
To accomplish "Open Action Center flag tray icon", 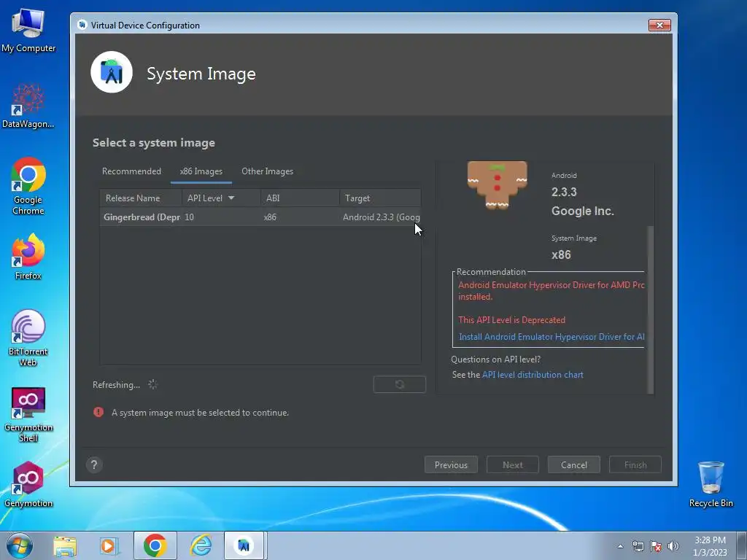I will 656,546.
